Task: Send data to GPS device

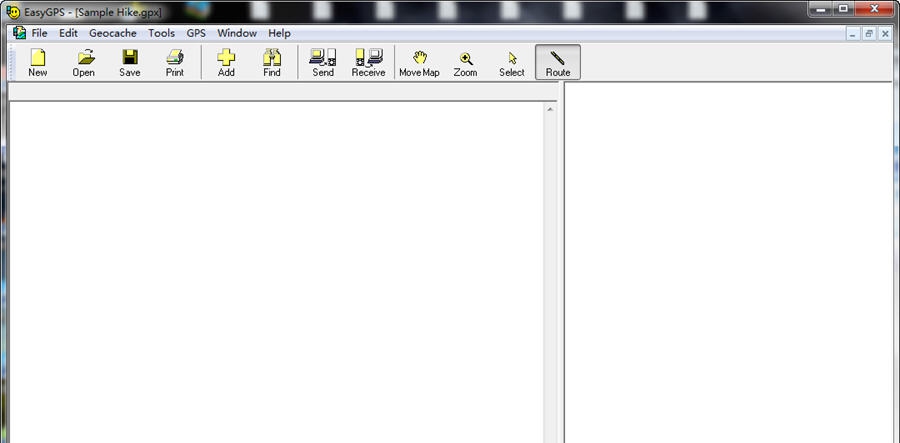Action: [323, 63]
